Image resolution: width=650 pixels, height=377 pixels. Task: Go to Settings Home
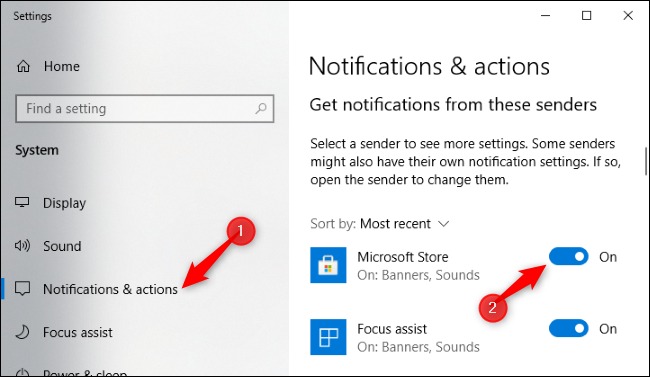coord(62,66)
